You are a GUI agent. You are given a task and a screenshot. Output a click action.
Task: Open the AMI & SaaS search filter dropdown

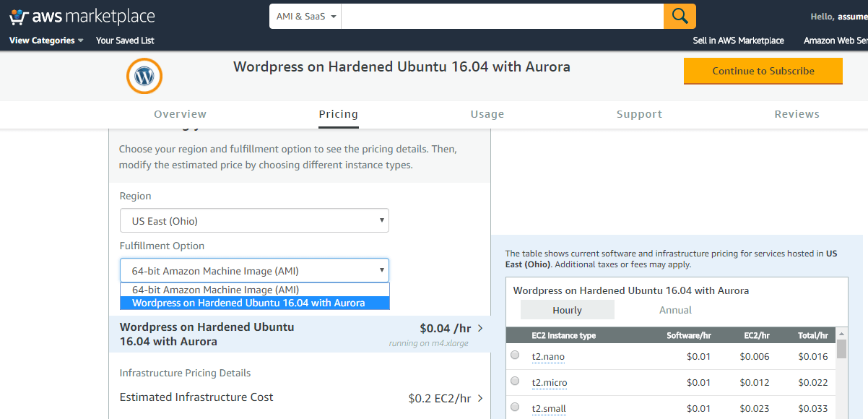click(305, 17)
